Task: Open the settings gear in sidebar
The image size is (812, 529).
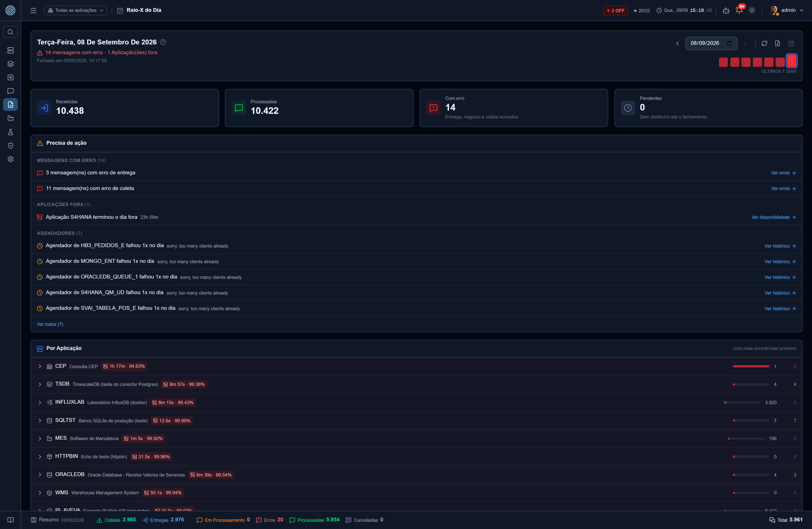Action: point(10,159)
